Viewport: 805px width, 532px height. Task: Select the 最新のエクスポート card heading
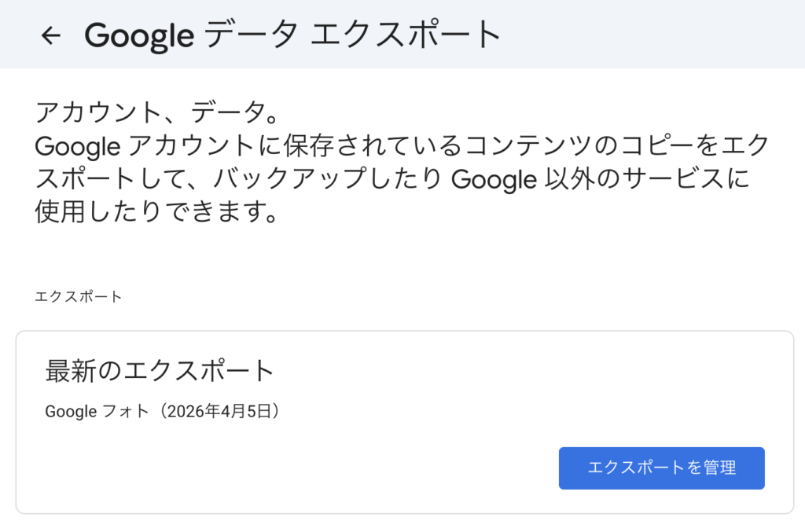160,372
